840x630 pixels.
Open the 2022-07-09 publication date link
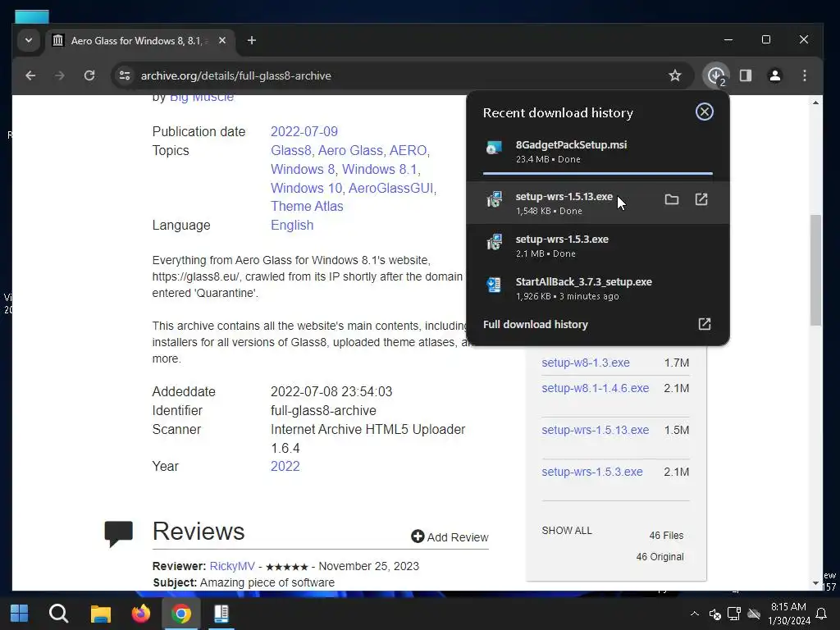tap(304, 132)
